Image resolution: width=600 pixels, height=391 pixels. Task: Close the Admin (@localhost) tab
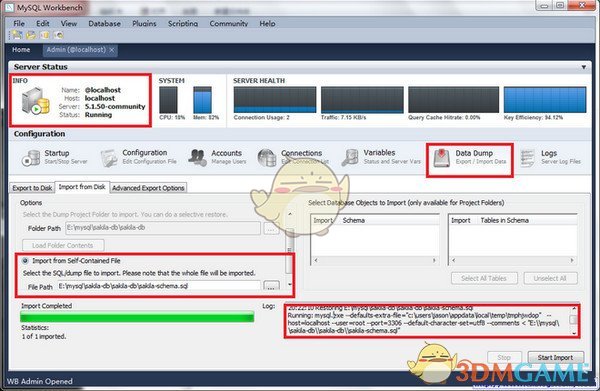112,50
